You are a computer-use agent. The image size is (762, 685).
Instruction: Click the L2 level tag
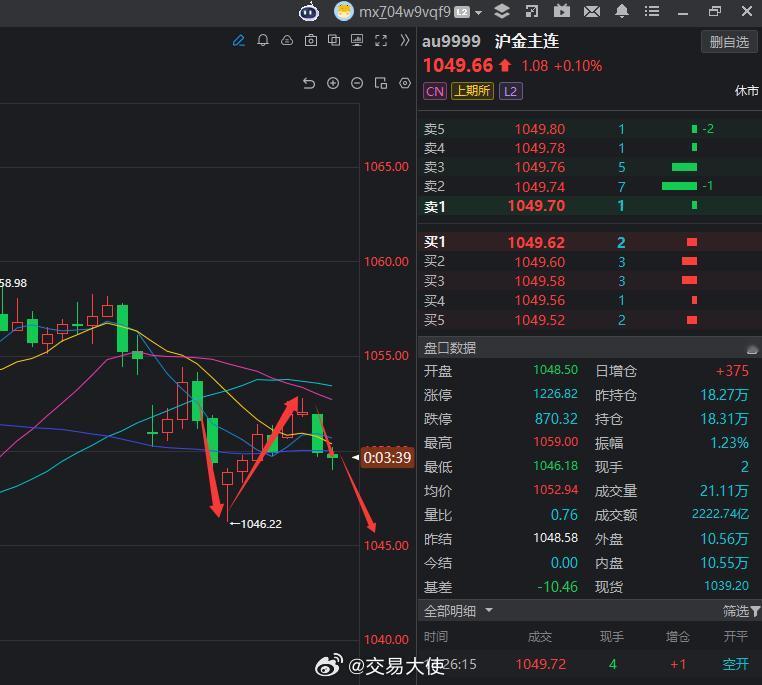click(x=511, y=91)
